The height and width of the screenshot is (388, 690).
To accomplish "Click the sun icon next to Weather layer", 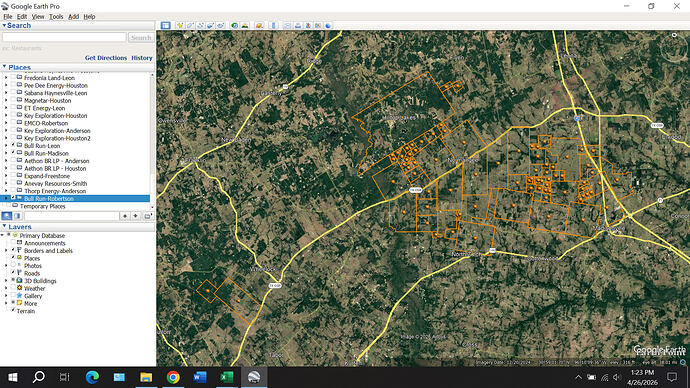I will coord(19,288).
